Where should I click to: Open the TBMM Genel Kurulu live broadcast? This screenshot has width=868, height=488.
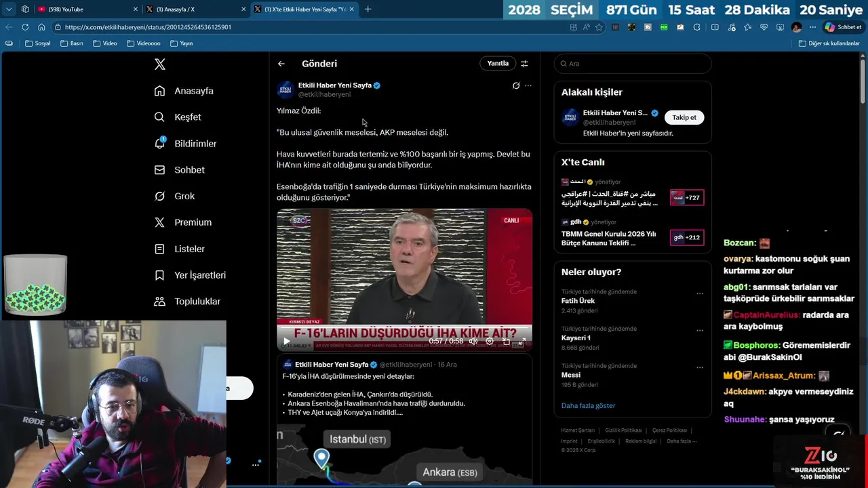coord(633,234)
